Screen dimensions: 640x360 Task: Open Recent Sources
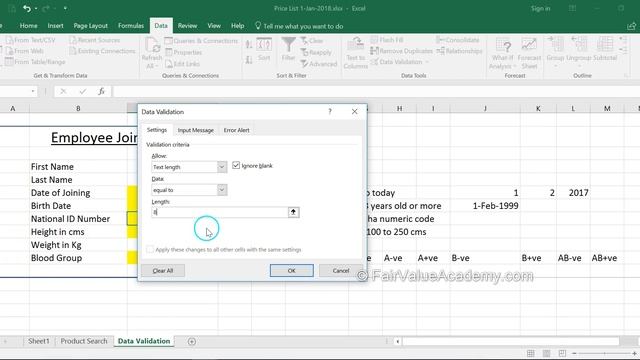94,40
